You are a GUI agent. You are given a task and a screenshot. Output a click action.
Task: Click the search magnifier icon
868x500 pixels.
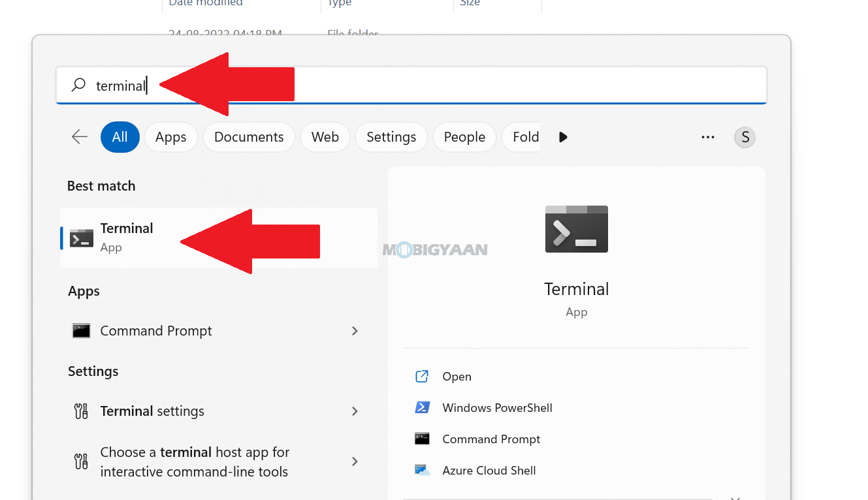tap(78, 85)
